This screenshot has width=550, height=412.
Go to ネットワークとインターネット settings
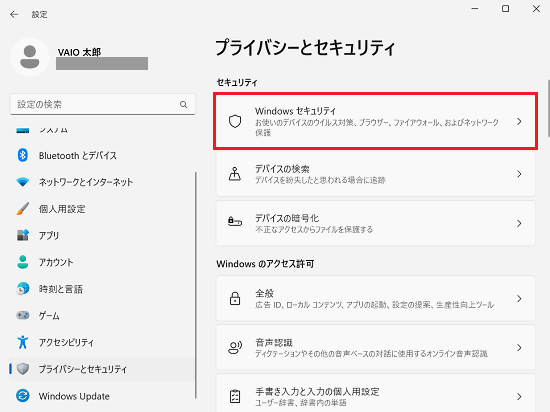coord(102,182)
